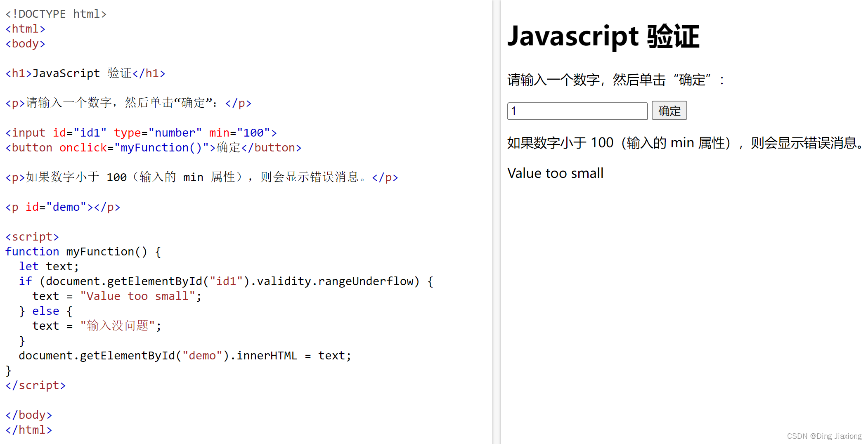
Task: Click the Javascript 验证 heading
Action: pyautogui.click(x=603, y=36)
